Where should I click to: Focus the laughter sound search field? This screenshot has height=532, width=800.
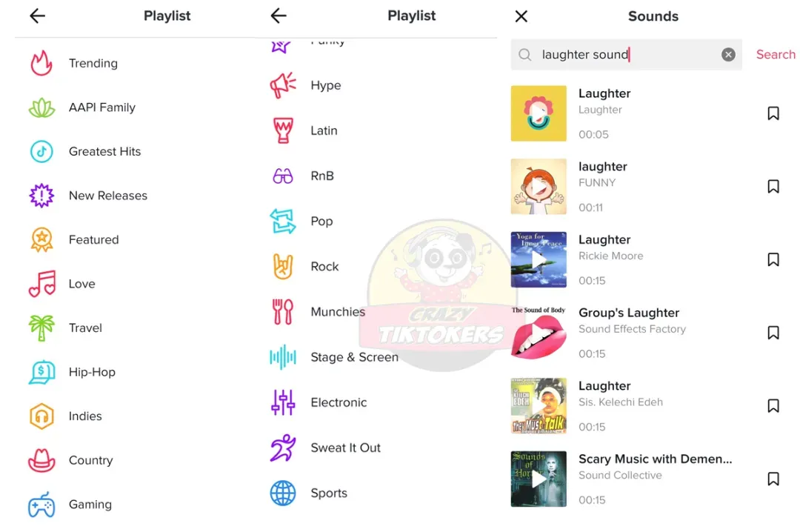(x=626, y=55)
